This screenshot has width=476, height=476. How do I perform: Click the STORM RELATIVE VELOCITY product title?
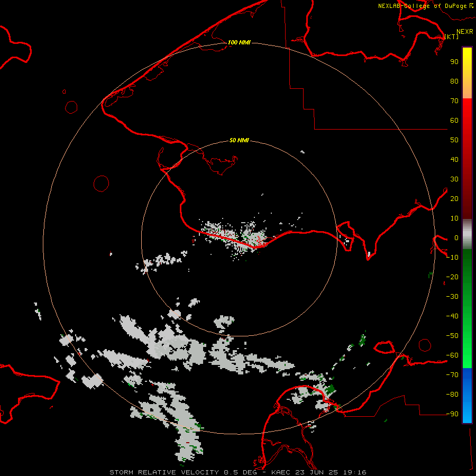click(x=164, y=472)
